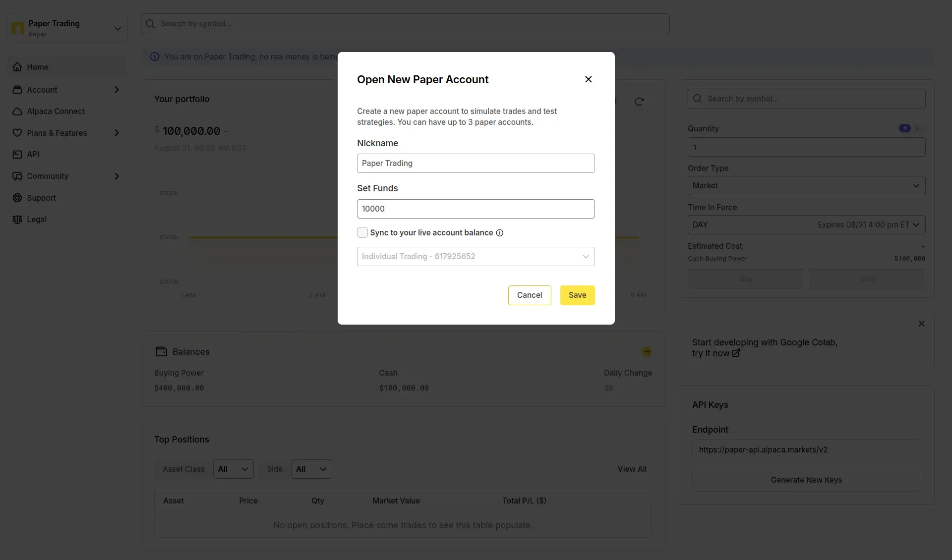Image resolution: width=952 pixels, height=560 pixels.
Task: Click the Set Funds input field
Action: click(x=476, y=209)
